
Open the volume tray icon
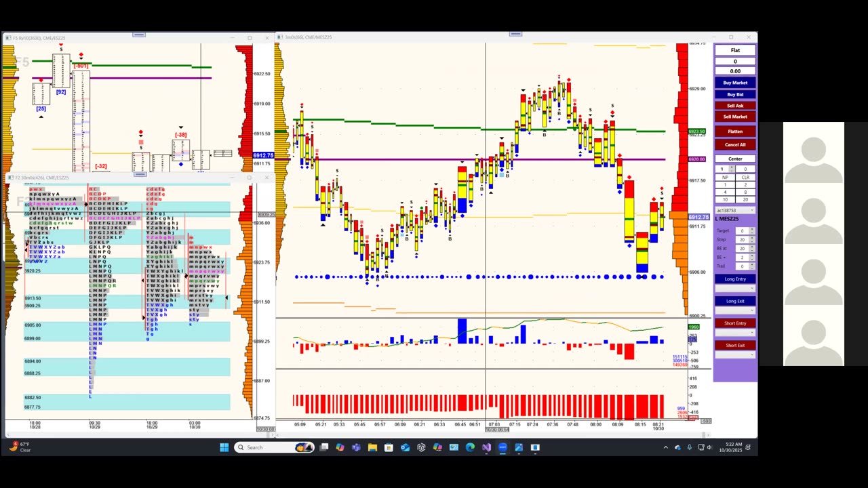710,447
